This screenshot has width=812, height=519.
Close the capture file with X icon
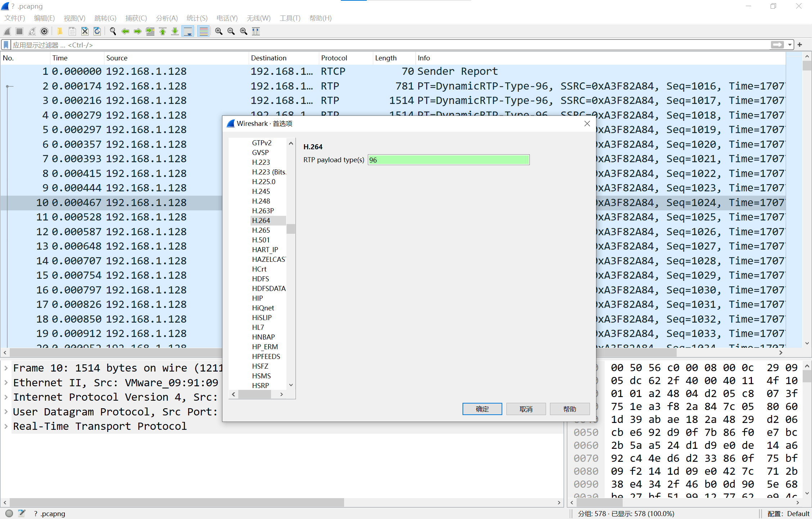point(85,31)
